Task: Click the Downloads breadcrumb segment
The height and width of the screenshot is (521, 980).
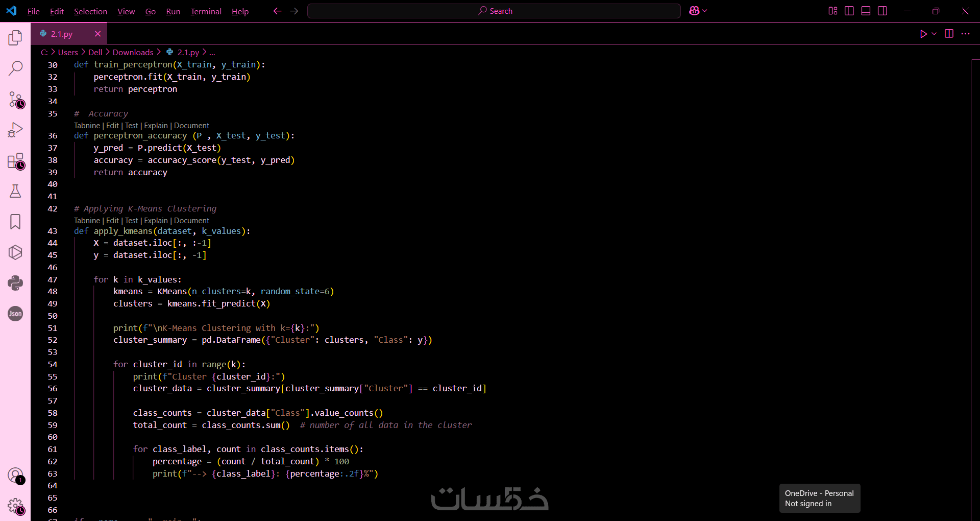Action: pos(133,52)
